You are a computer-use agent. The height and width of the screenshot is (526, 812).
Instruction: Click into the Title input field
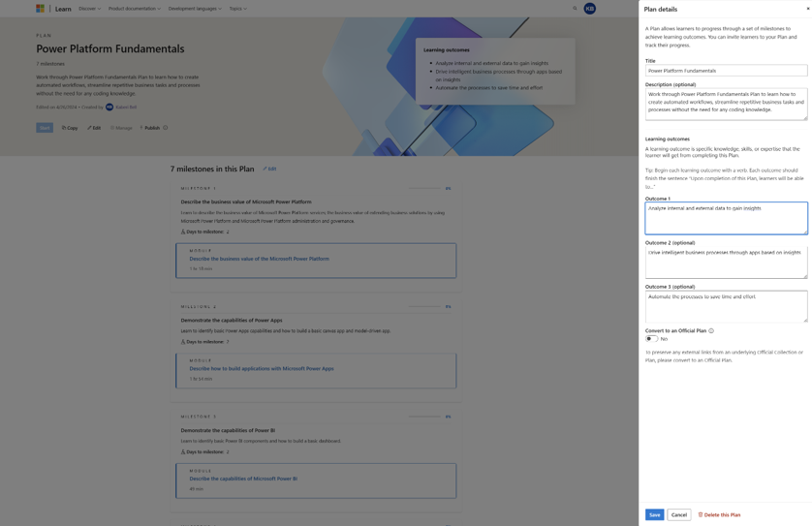click(x=726, y=71)
